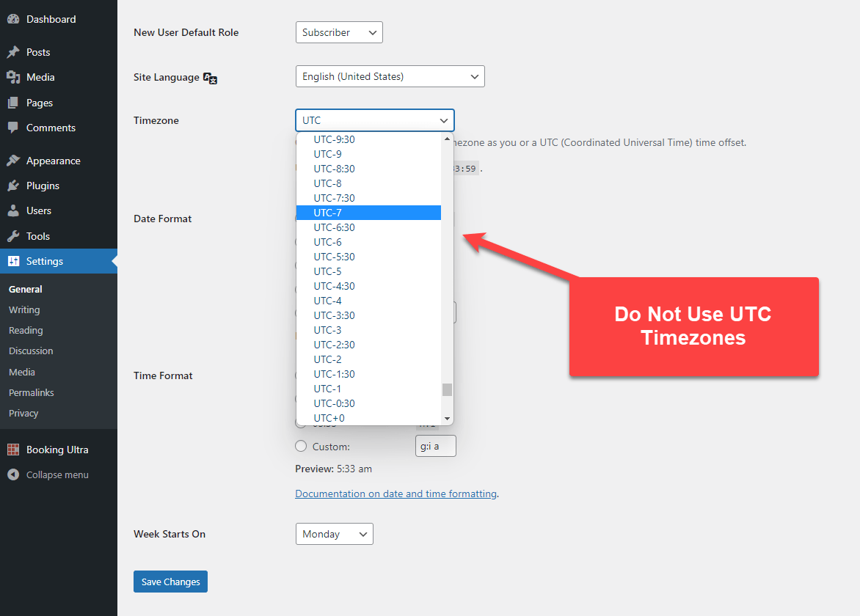Pick UTC-2:30 from the list
This screenshot has height=616, width=860.
coord(368,345)
